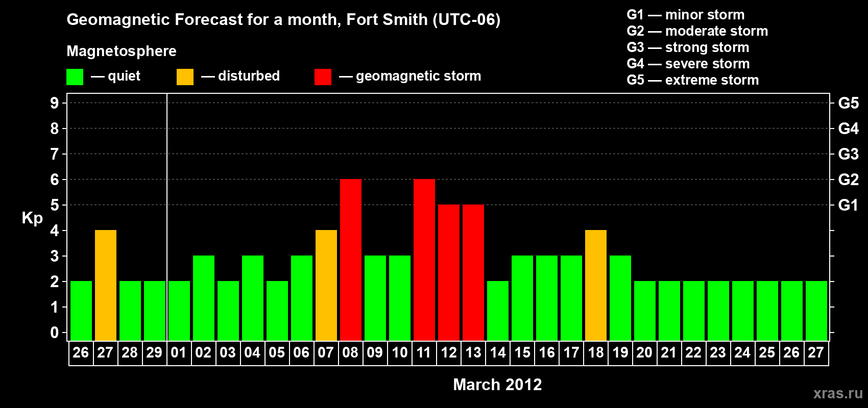Click the Kp value 6 on left axis
This screenshot has width=868, height=408.
pyautogui.click(x=55, y=180)
